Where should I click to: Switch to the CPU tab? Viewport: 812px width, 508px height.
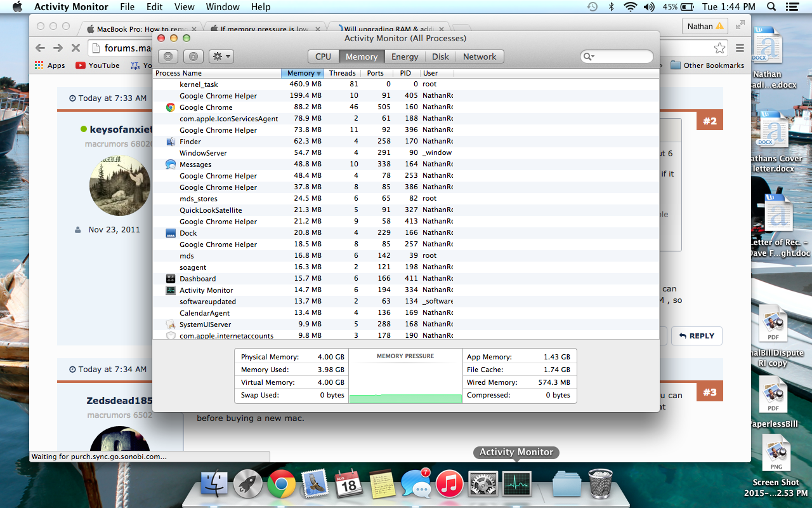324,57
